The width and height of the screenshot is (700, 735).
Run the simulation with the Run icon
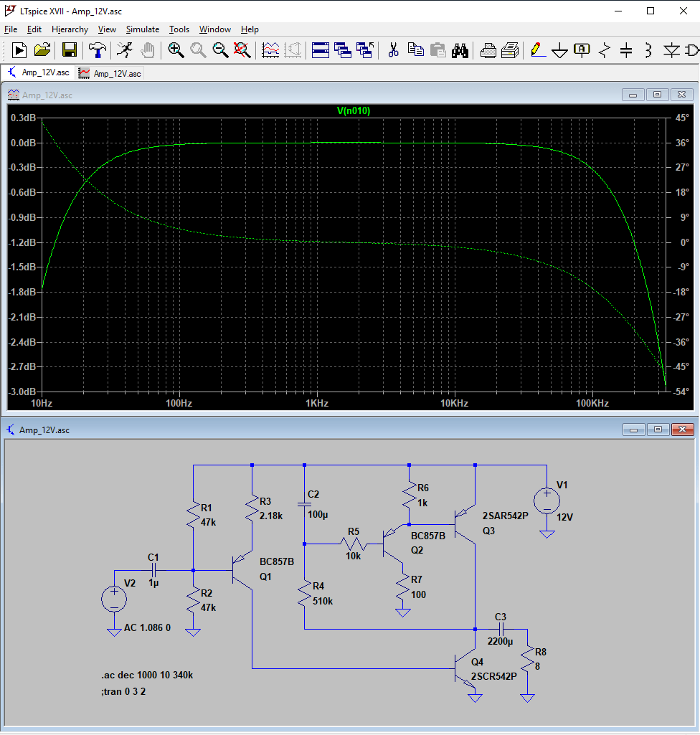tap(19, 50)
